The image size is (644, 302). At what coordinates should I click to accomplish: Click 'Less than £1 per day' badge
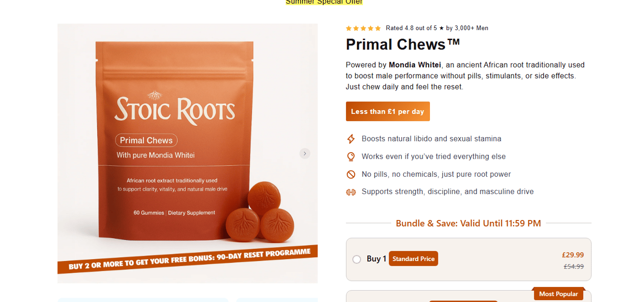[x=388, y=112]
